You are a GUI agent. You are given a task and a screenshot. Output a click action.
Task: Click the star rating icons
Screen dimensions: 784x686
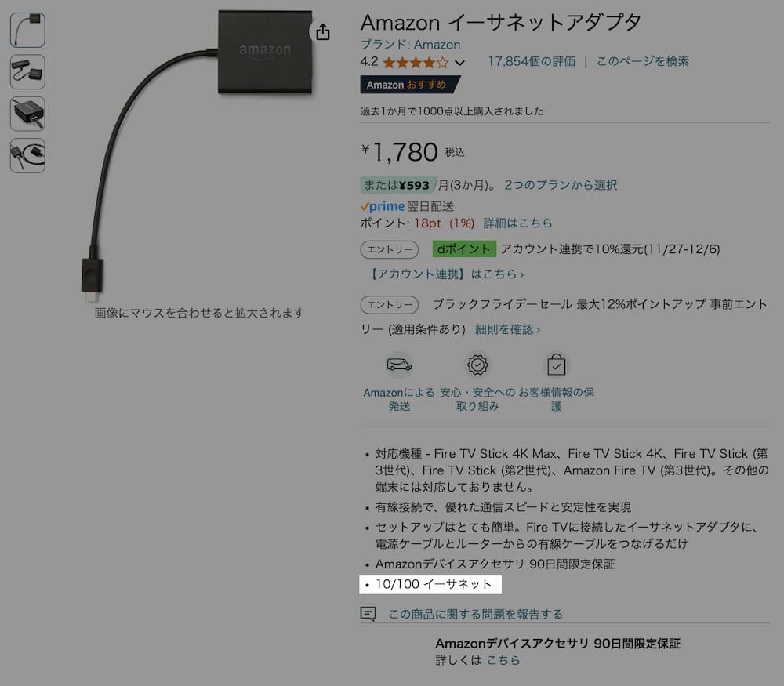click(416, 63)
